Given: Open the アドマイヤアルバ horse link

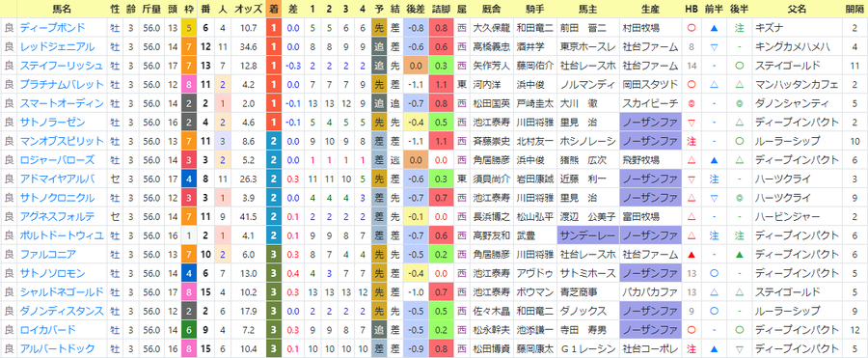Looking at the screenshot, I should 57,179.
